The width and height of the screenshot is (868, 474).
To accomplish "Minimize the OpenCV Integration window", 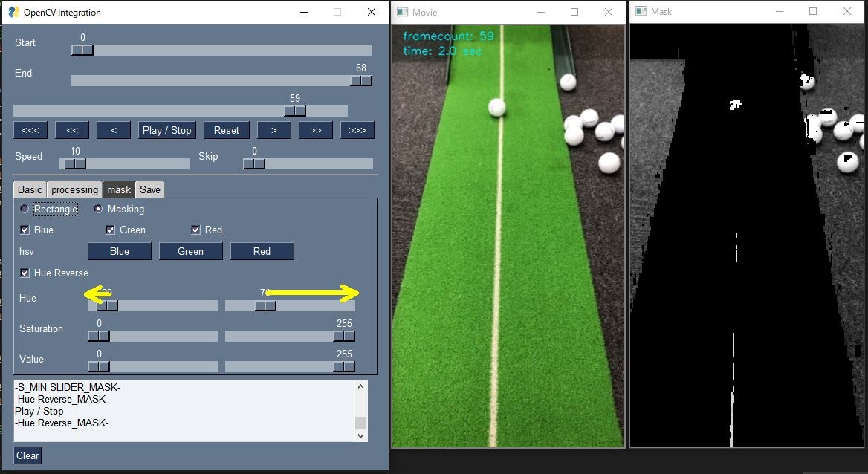I will point(304,12).
